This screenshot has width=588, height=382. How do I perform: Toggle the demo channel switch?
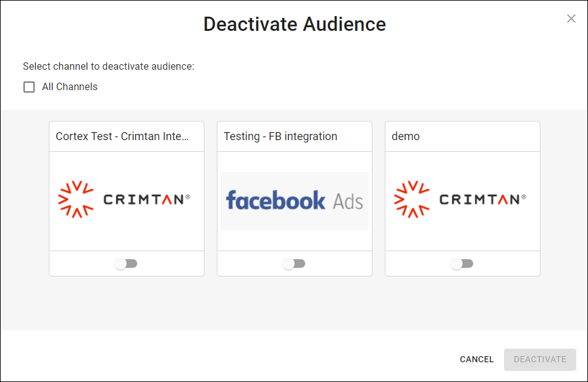(462, 264)
